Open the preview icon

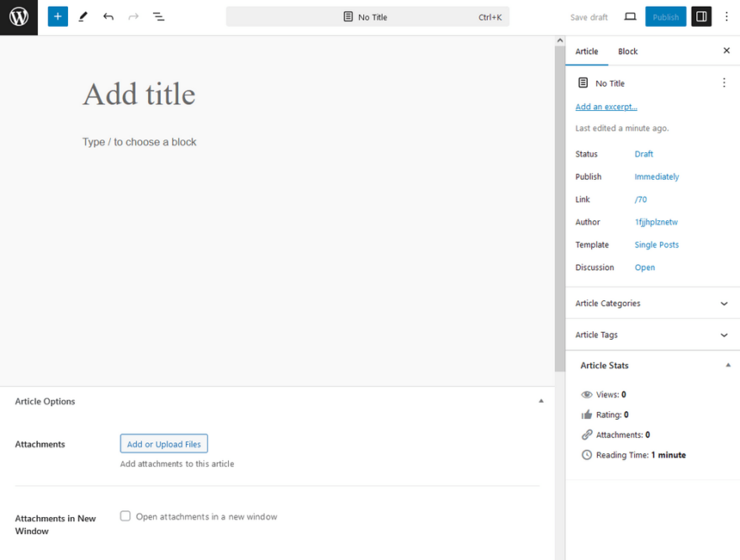point(630,16)
